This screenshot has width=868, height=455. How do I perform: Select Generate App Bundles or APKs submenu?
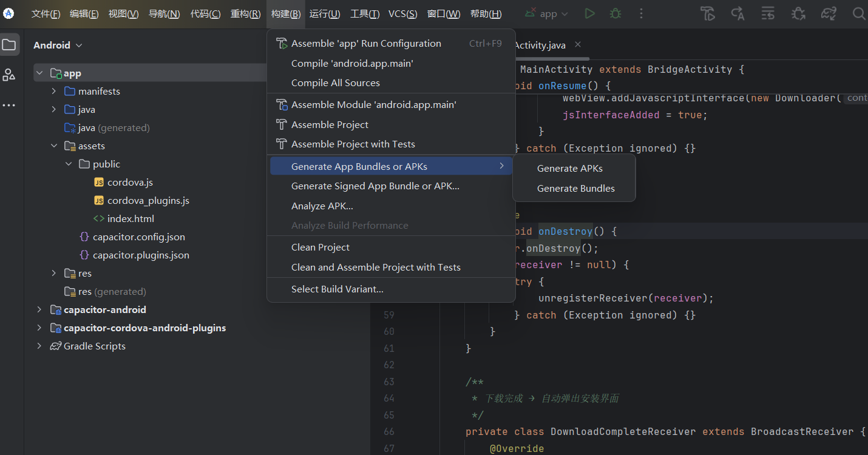(391, 166)
